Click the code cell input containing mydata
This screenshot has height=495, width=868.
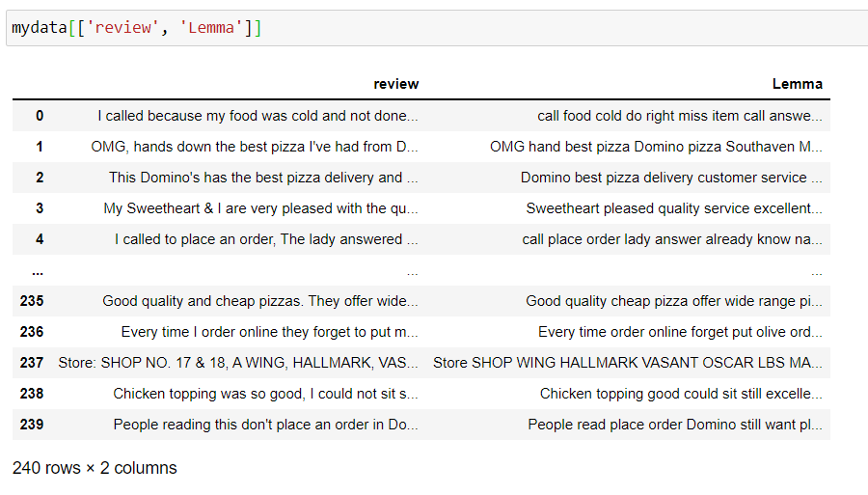pos(437,28)
